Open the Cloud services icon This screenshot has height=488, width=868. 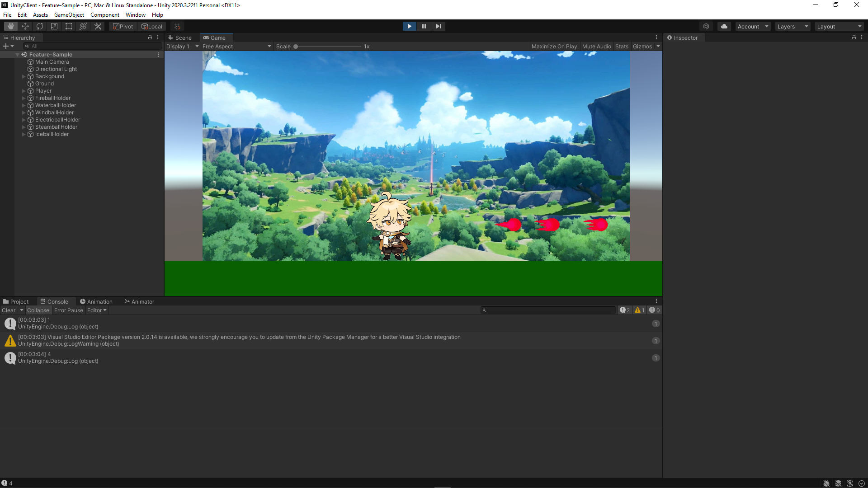tap(724, 26)
